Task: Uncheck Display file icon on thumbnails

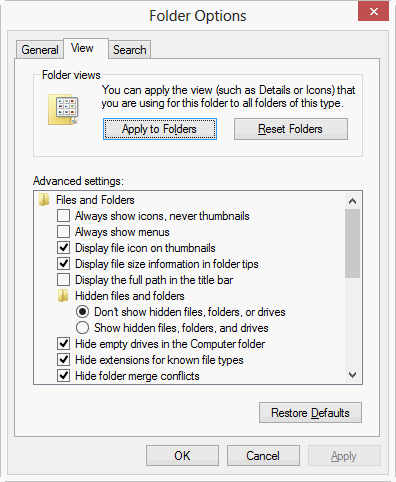Action: point(63,248)
